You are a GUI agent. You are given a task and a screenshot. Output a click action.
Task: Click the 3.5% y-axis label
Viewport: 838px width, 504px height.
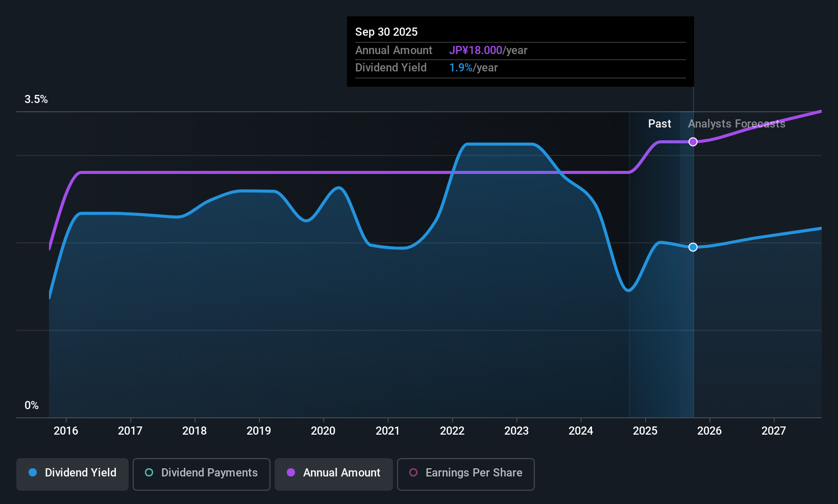pos(36,99)
